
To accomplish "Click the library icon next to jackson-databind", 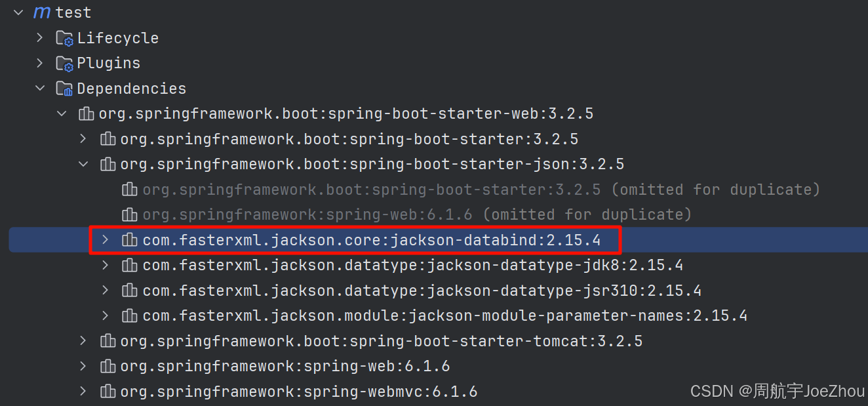I will click(x=129, y=239).
